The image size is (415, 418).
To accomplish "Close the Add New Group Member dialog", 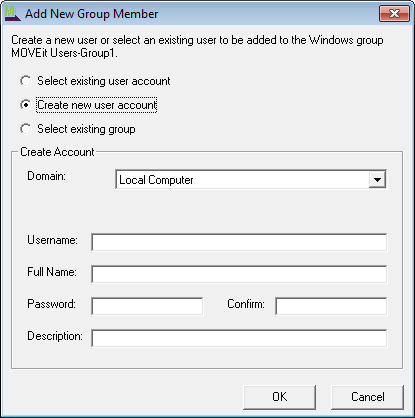I will [394, 14].
